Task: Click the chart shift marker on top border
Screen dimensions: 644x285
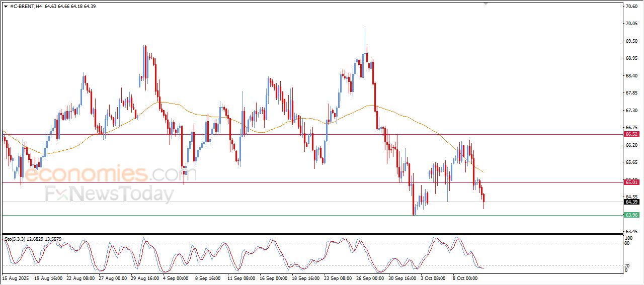Action: point(486,4)
